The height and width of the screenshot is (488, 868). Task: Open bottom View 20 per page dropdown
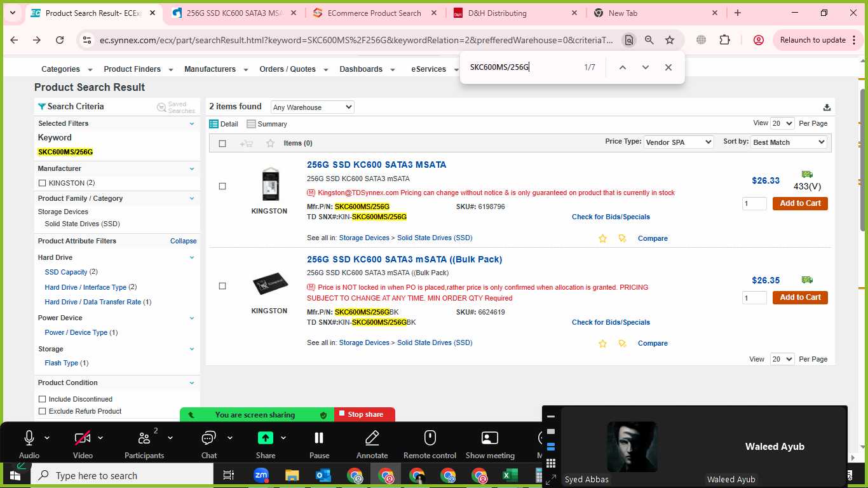(782, 359)
